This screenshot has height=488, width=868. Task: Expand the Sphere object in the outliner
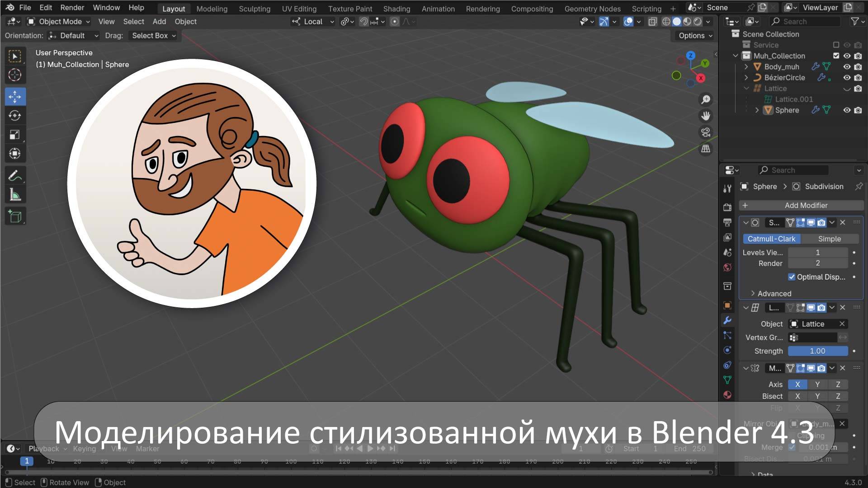[757, 110]
